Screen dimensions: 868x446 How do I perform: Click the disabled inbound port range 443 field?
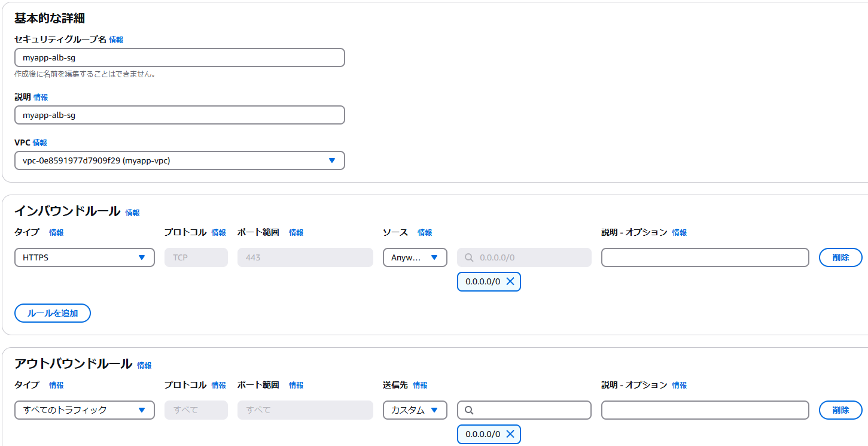coord(305,257)
